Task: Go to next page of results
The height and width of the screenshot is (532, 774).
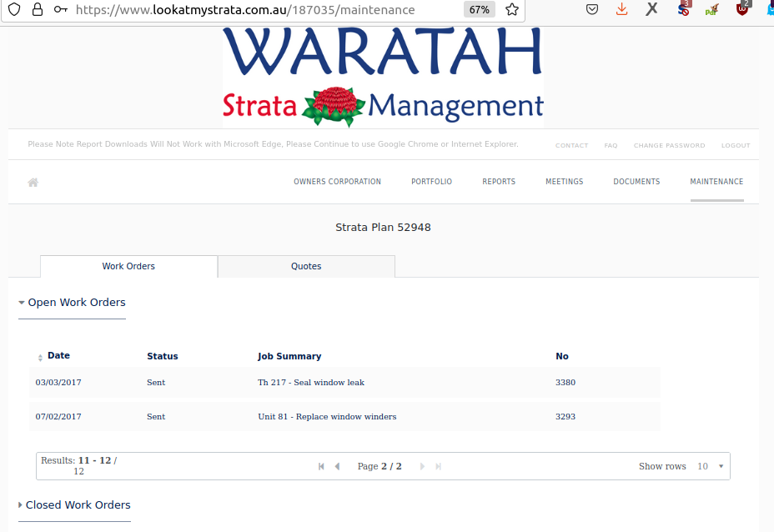Action: point(422,466)
